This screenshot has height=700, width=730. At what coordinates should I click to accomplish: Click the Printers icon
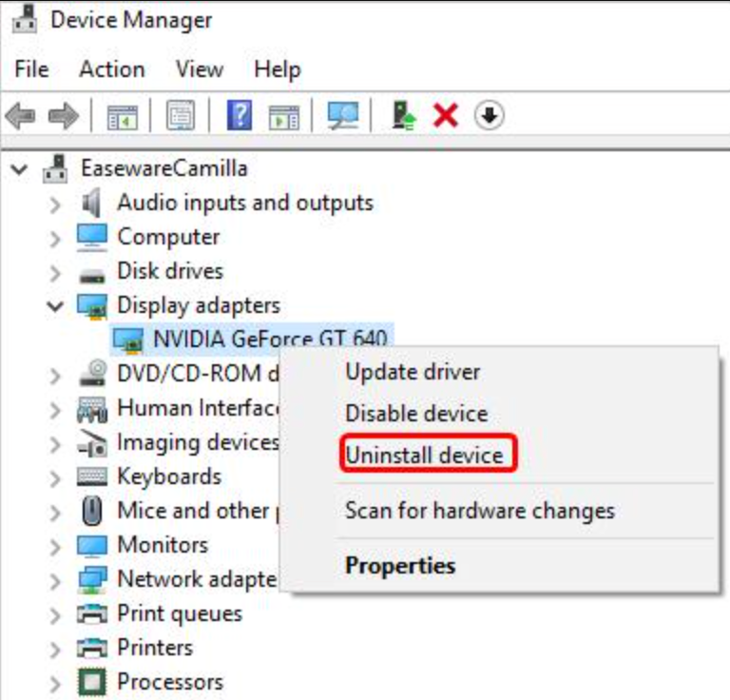[91, 648]
